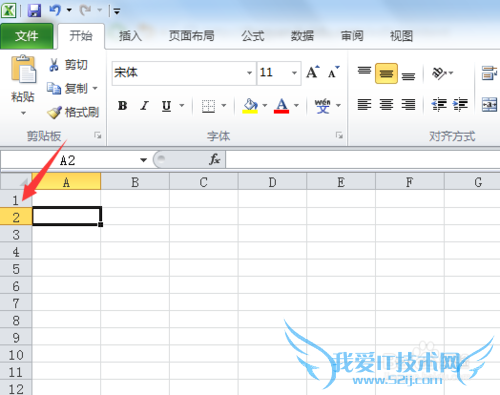
Task: Click the Name Box showing A2
Action: (x=68, y=160)
